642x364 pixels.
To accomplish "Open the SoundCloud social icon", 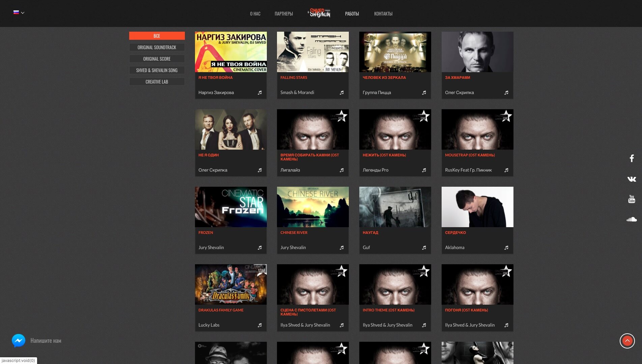I will [x=632, y=219].
